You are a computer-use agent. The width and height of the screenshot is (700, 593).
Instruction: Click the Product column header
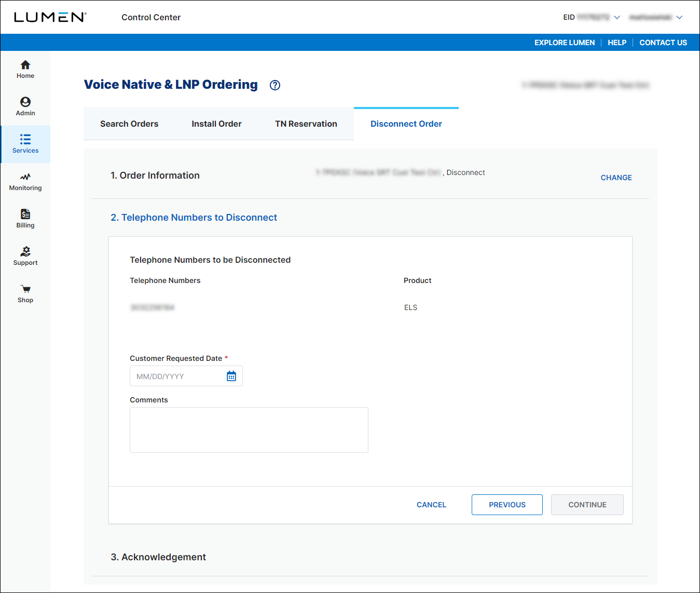(417, 280)
